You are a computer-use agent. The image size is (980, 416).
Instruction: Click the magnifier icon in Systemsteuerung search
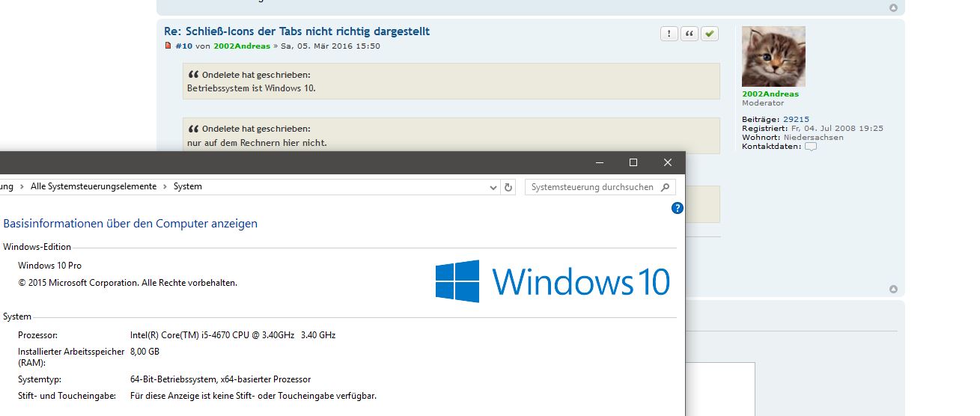(666, 187)
